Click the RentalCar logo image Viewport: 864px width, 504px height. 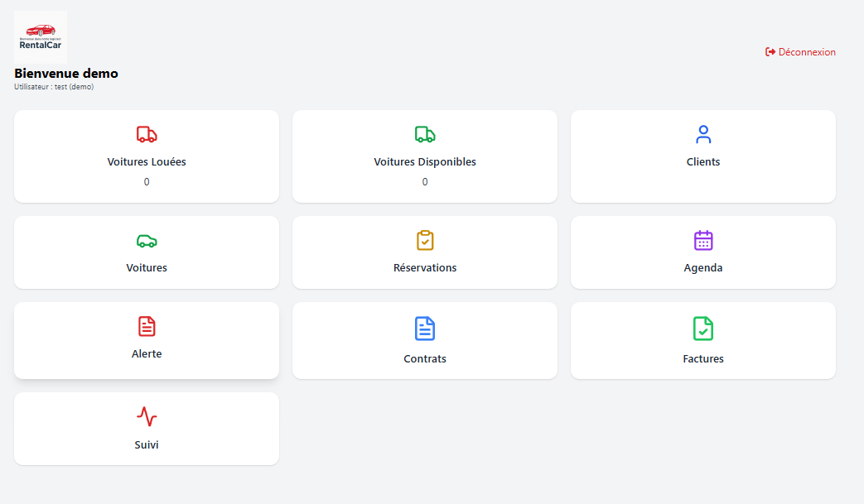(x=41, y=37)
